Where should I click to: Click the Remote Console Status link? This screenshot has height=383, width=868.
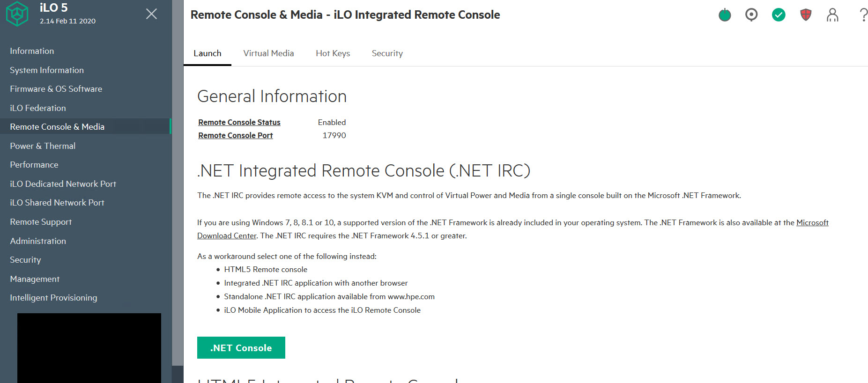[x=239, y=122]
